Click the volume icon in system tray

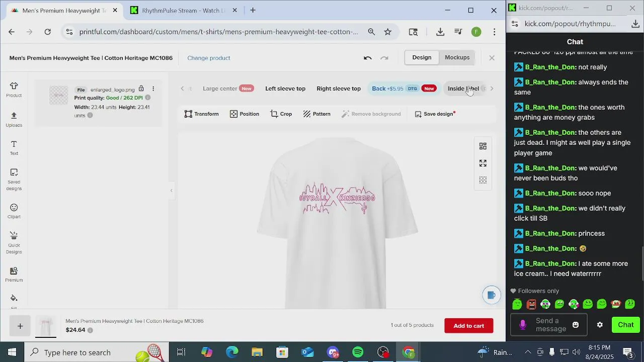click(576, 352)
